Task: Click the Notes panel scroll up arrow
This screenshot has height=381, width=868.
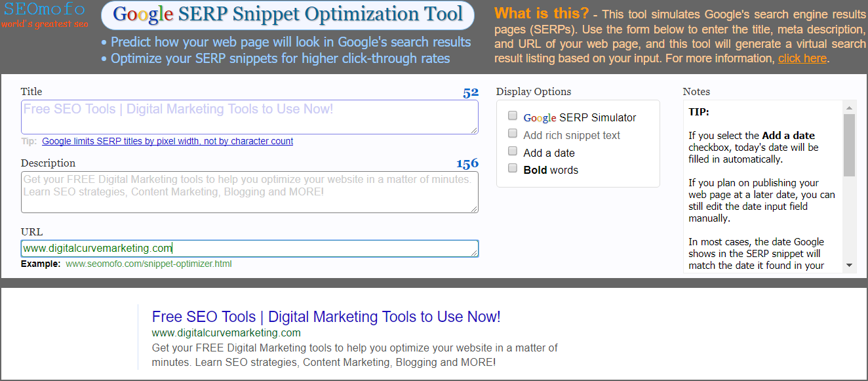Action: click(850, 108)
